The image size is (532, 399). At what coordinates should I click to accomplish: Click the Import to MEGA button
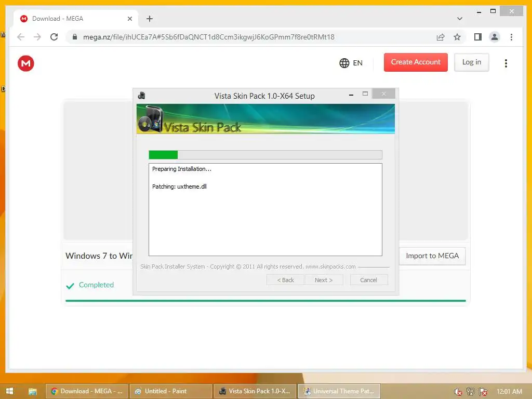pyautogui.click(x=432, y=256)
